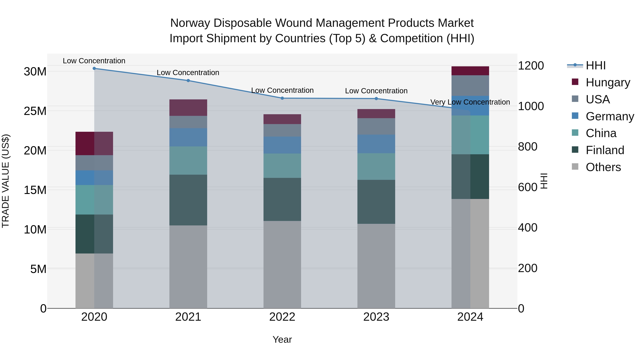Image resolution: width=644 pixels, height=362 pixels.
Task: Click the 2023 HHI data point
Action: point(376,99)
